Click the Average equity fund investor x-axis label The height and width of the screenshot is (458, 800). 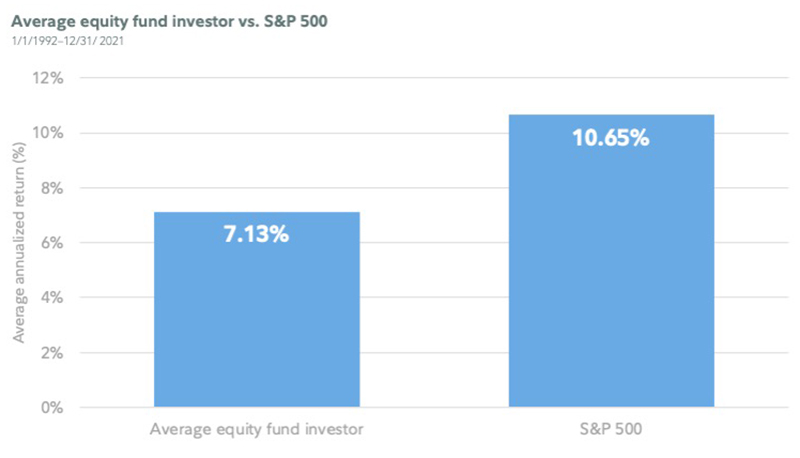point(256,433)
